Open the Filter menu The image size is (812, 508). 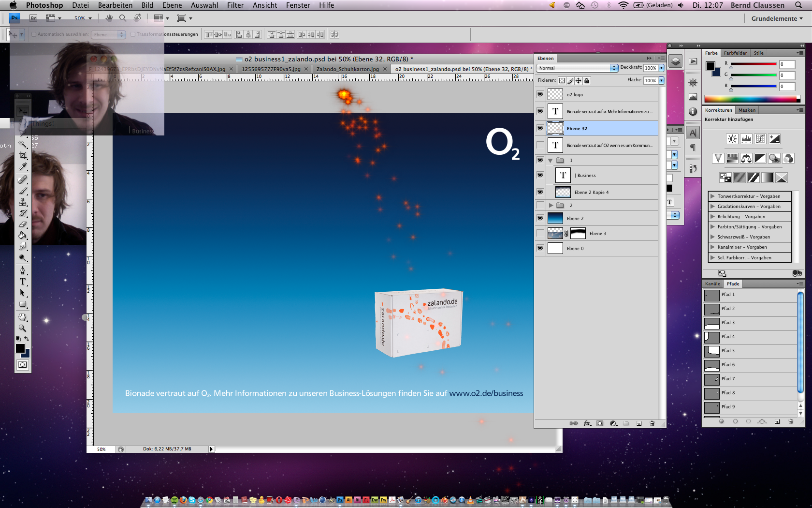tap(235, 5)
